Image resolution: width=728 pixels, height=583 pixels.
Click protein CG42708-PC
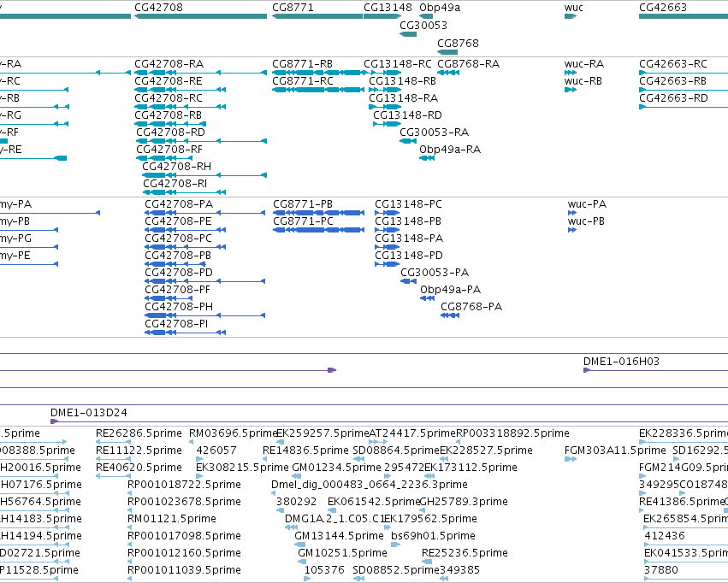click(x=178, y=238)
